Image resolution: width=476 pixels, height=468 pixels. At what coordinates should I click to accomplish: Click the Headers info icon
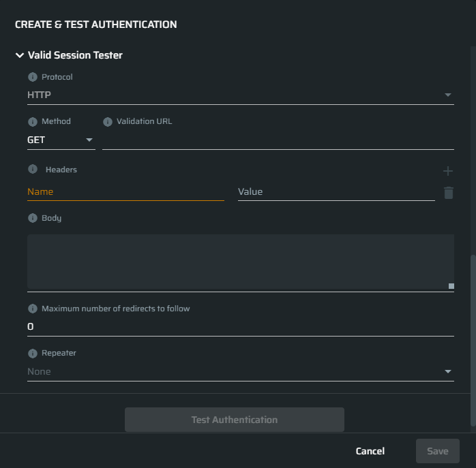[33, 169]
